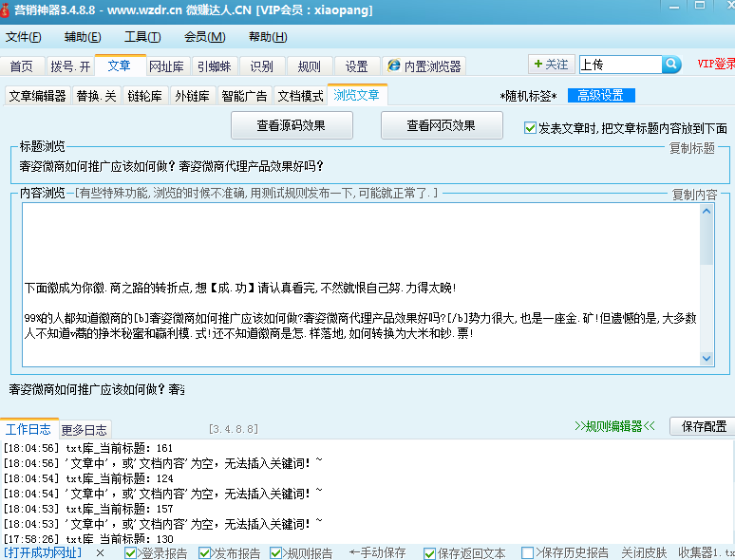Screen dimensions: 735x560
Task: Open the 会员(M) menu
Action: pyautogui.click(x=204, y=37)
